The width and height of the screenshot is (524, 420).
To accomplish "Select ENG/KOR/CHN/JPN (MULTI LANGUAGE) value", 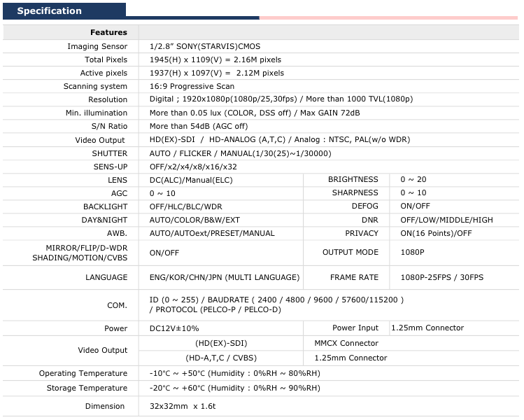I will pos(225,277).
